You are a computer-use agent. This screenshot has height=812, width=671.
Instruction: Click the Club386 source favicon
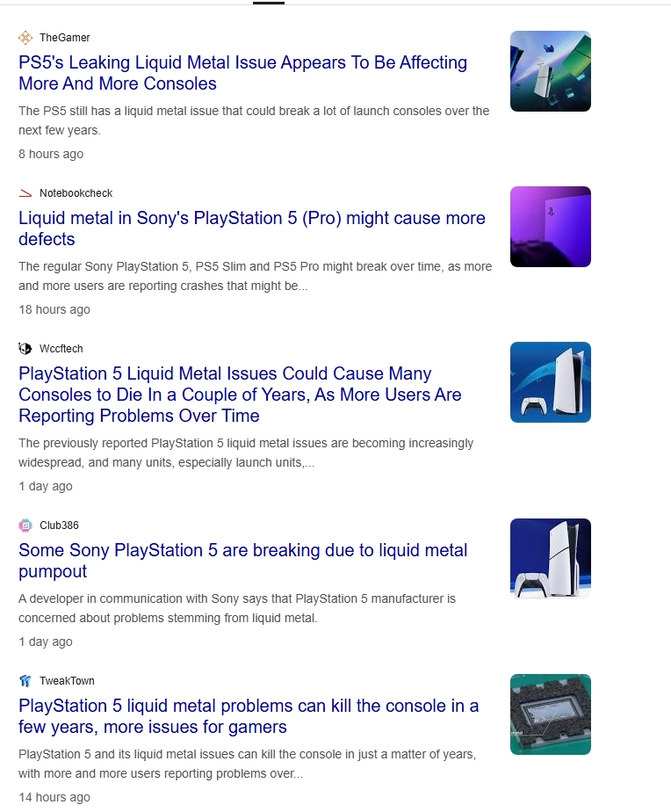[x=25, y=526]
